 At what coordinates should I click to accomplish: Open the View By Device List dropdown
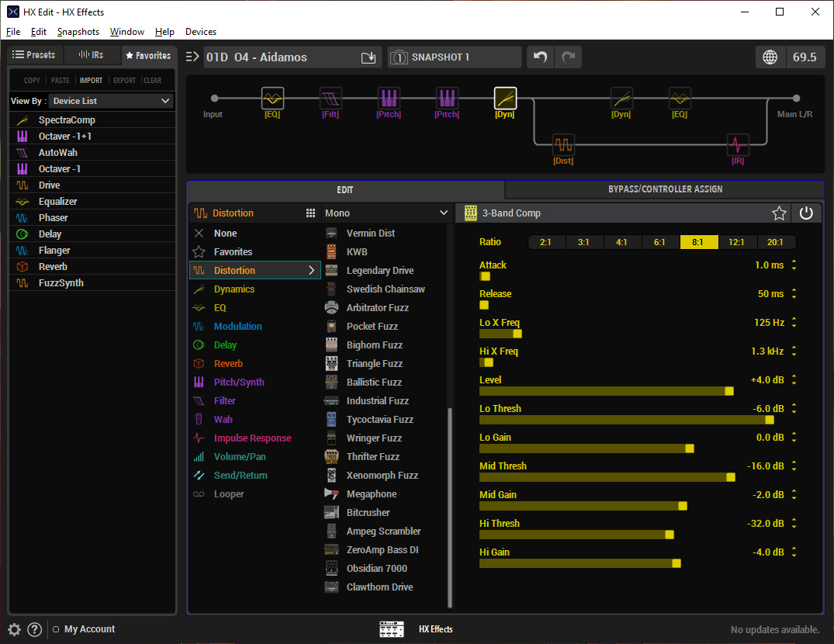[111, 101]
